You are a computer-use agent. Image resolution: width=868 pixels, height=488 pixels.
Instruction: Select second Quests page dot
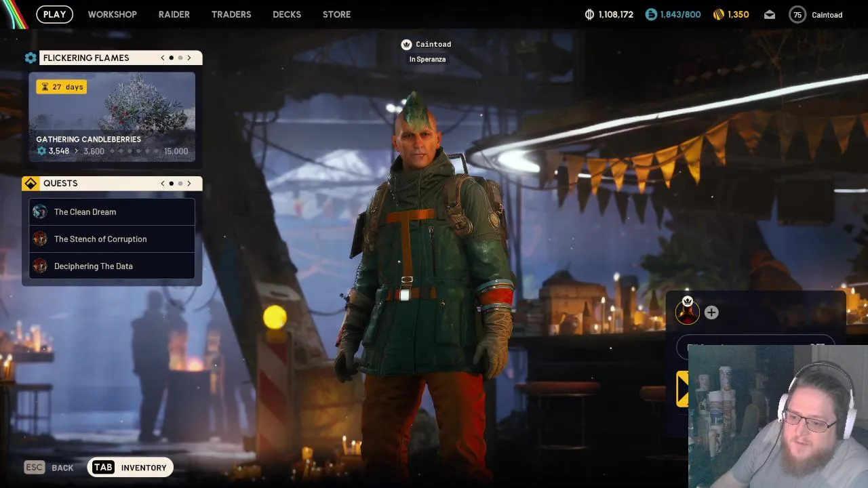coord(180,183)
